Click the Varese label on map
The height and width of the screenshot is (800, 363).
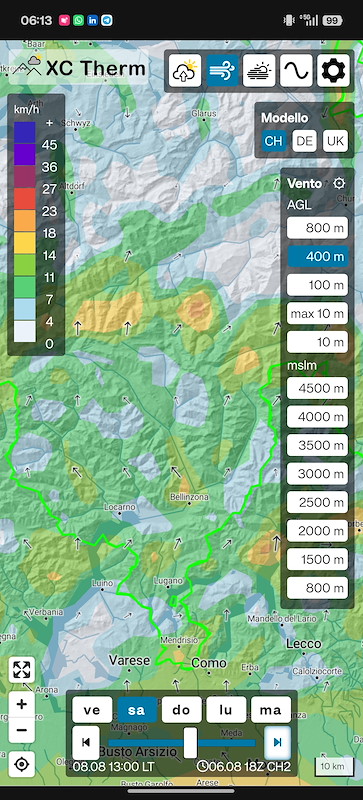point(130,660)
